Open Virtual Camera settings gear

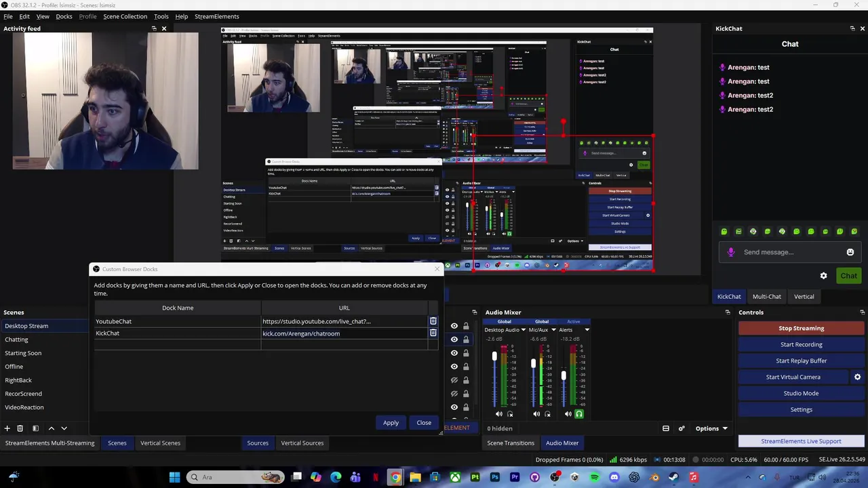[857, 377]
